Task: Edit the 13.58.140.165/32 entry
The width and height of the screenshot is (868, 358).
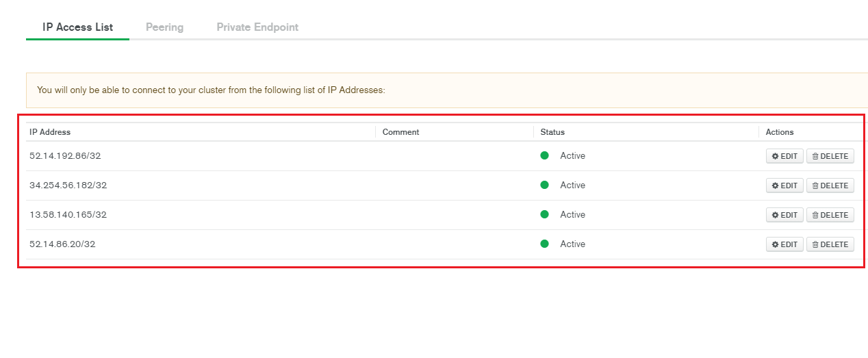Action: [784, 215]
